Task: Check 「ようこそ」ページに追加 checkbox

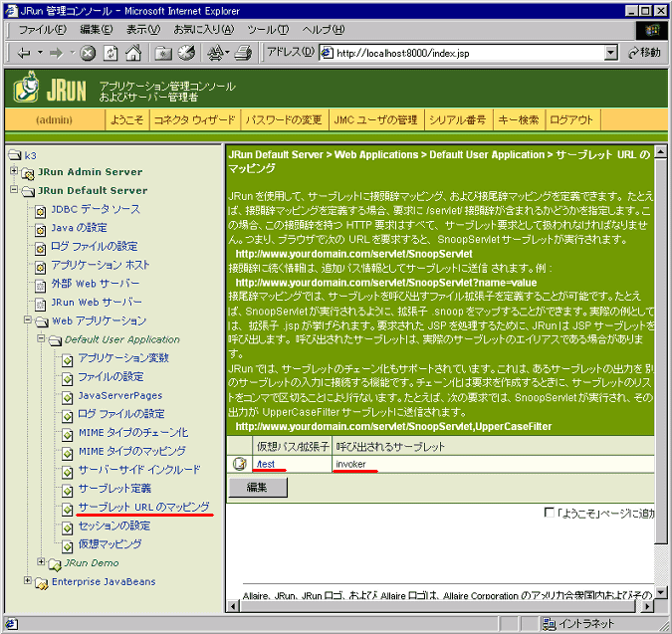Action: click(x=549, y=513)
